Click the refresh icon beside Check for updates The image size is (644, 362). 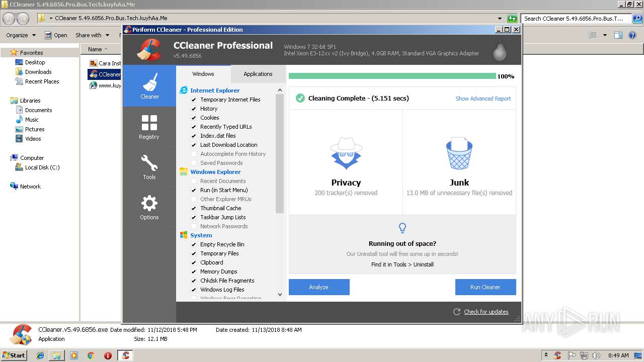pyautogui.click(x=457, y=312)
